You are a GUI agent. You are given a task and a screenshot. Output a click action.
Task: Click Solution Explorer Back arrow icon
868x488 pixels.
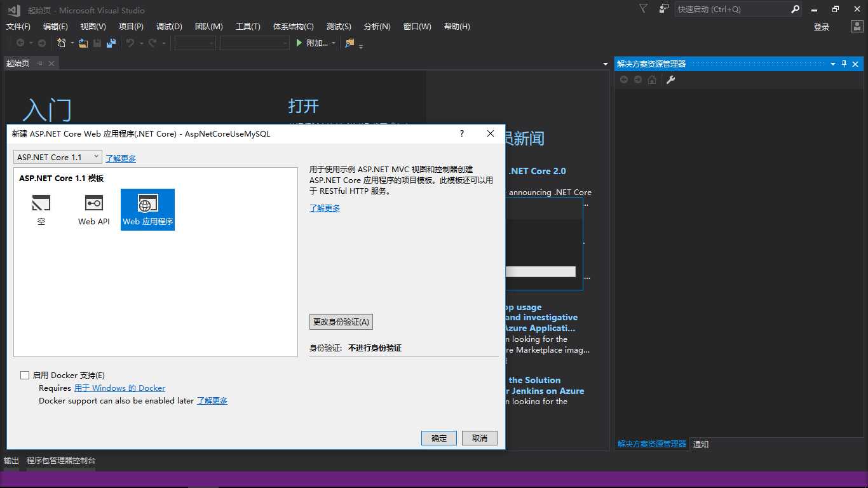pos(624,79)
